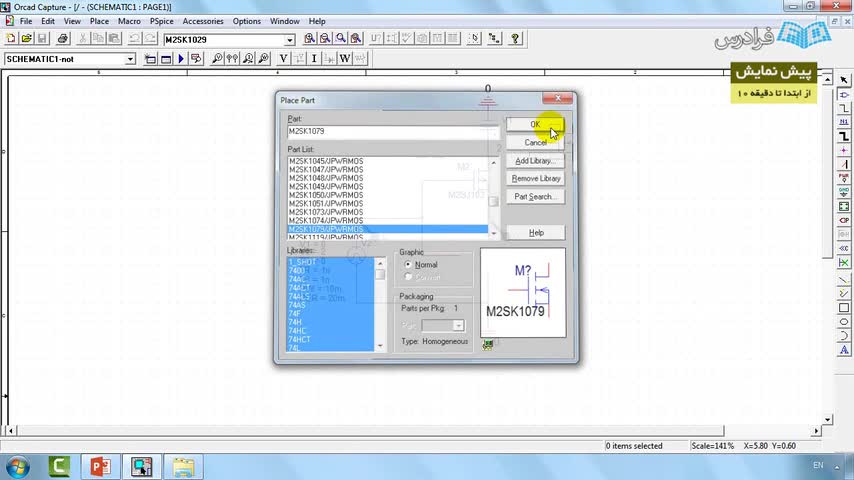Enable bias power display W icon
This screenshot has height=480, width=854.
[x=345, y=59]
